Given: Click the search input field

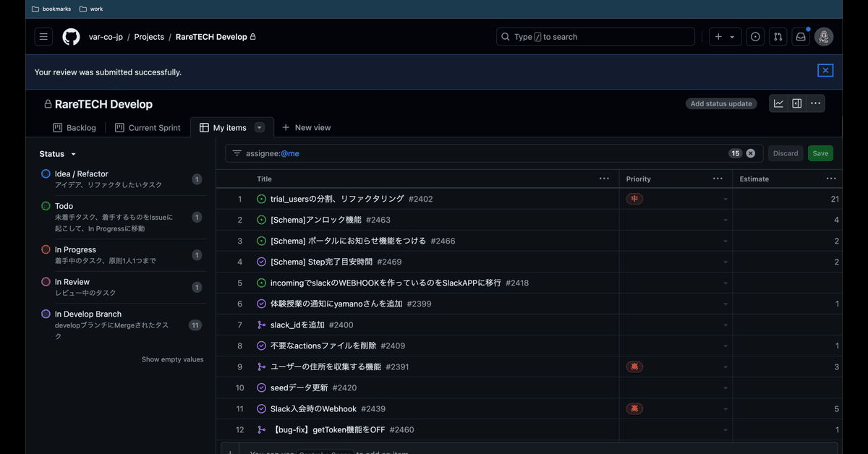Looking at the screenshot, I should tap(595, 37).
